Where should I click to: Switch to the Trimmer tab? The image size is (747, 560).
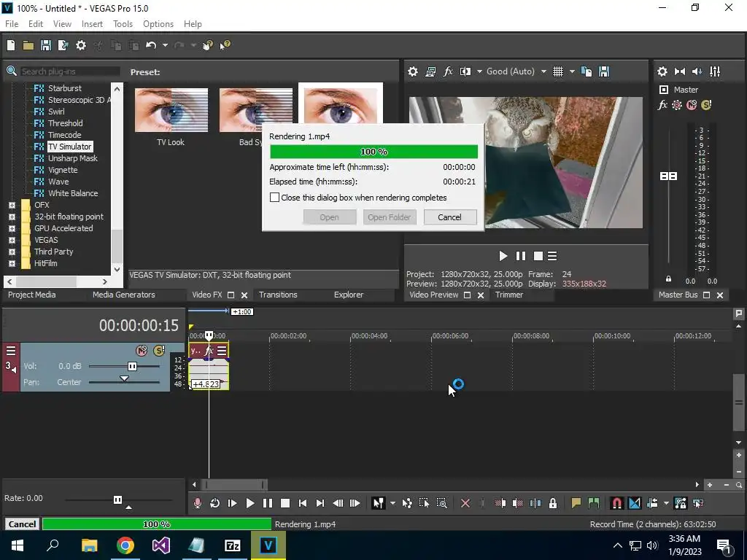tap(509, 295)
